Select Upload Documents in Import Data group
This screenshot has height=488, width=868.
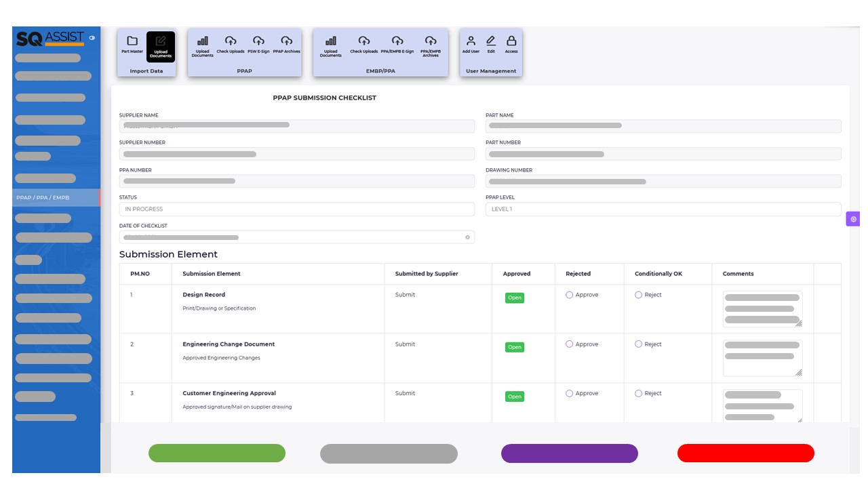(x=161, y=47)
